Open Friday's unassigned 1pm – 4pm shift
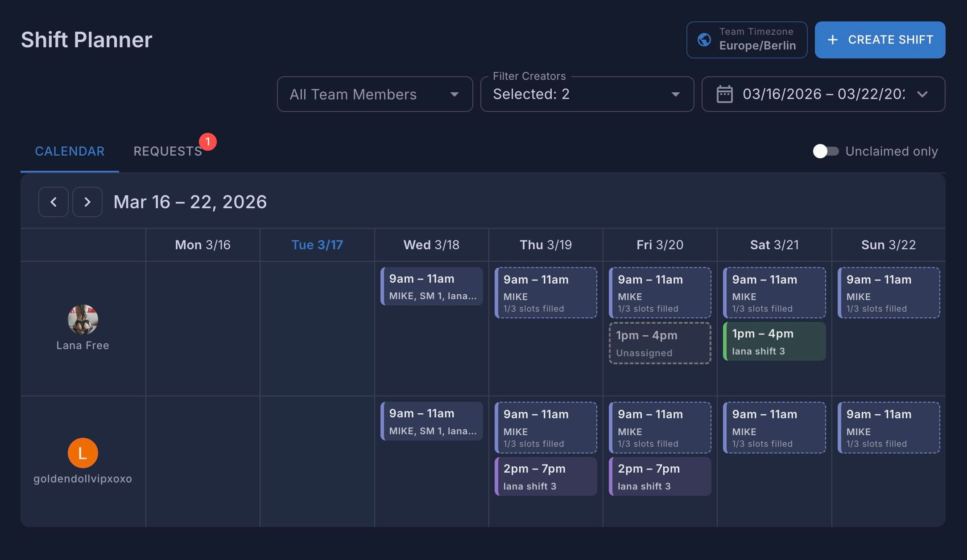The height and width of the screenshot is (560, 967). [660, 343]
